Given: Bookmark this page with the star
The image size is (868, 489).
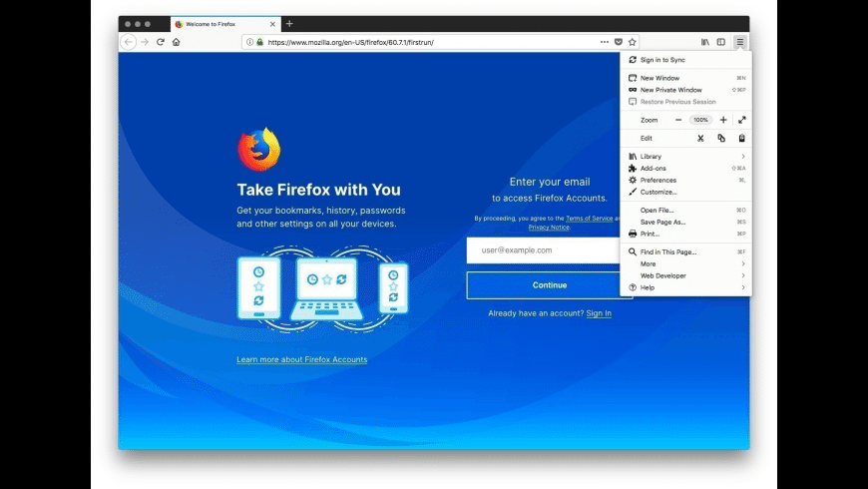Looking at the screenshot, I should coord(633,42).
